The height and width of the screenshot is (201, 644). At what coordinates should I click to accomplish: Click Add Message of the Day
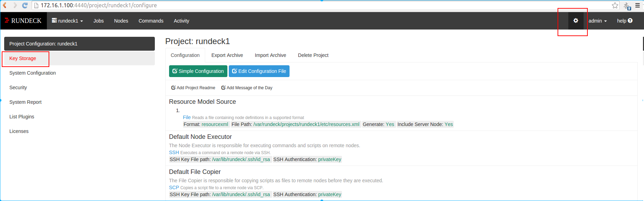pyautogui.click(x=247, y=88)
